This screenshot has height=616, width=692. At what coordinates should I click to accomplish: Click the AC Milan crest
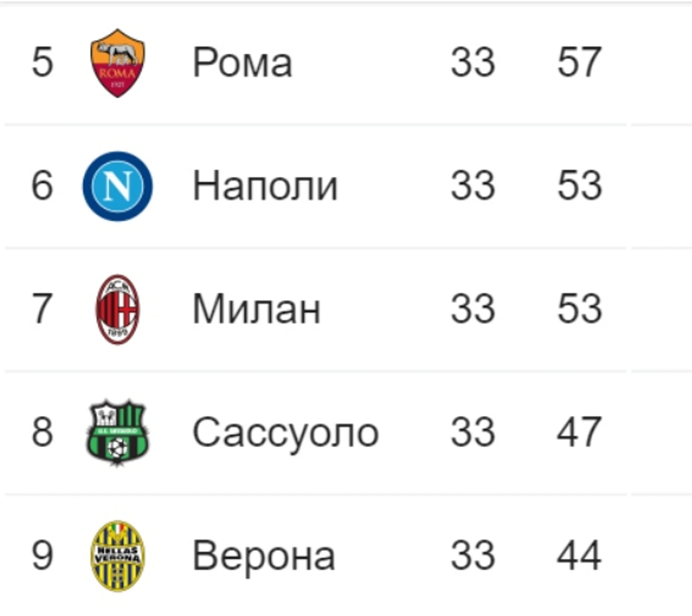(118, 309)
